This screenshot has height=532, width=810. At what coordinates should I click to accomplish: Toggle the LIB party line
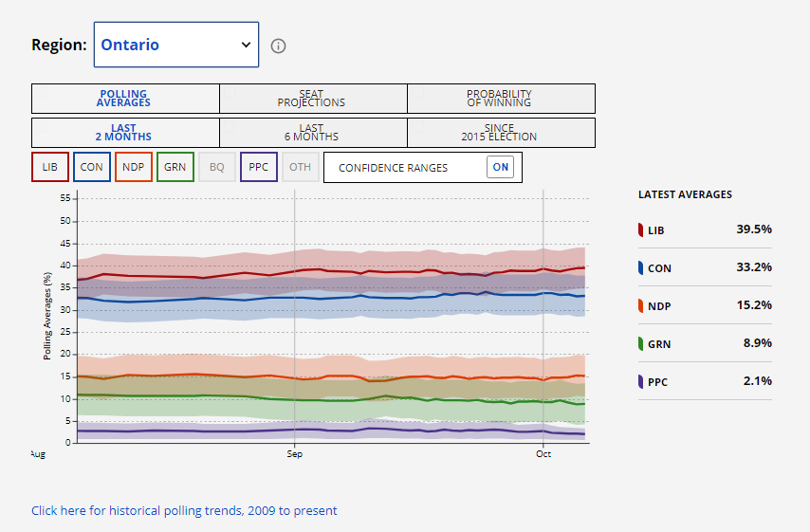click(x=50, y=167)
